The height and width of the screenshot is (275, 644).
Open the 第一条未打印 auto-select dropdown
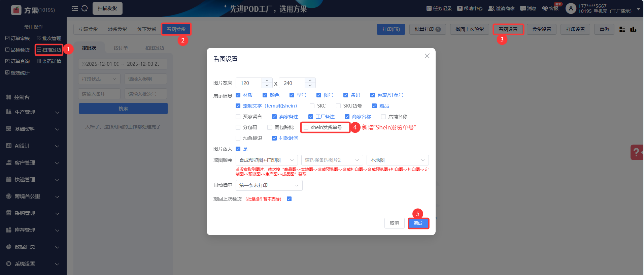[269, 185]
